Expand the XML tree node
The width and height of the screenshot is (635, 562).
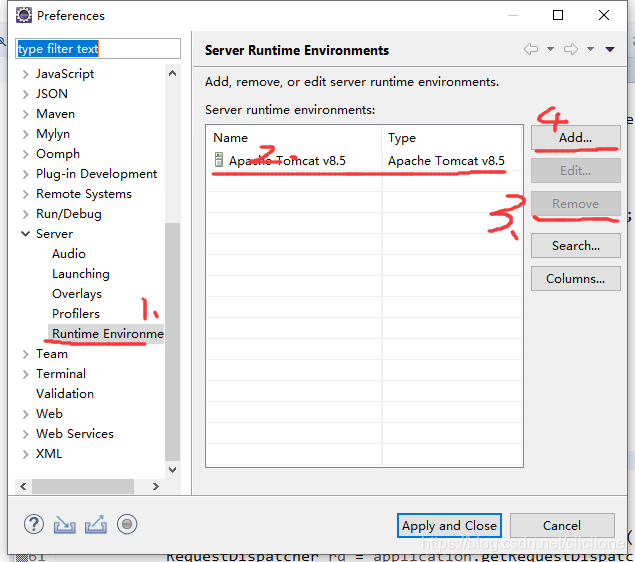26,454
